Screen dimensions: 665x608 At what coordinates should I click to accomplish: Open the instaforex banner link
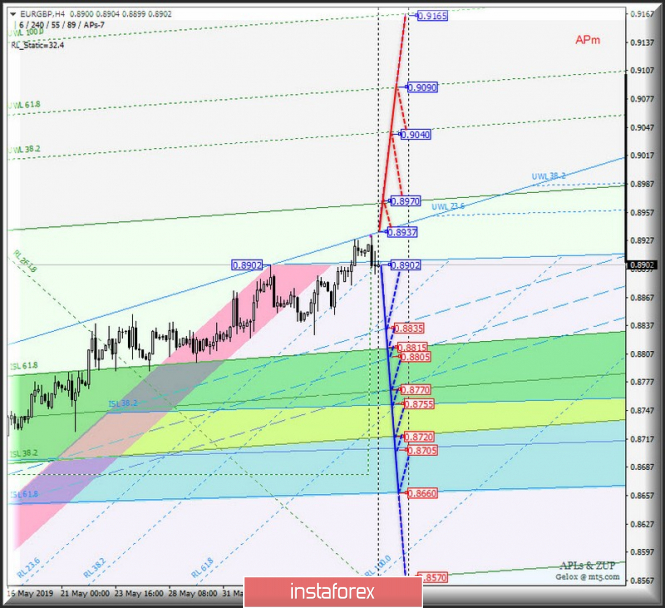pos(333,591)
